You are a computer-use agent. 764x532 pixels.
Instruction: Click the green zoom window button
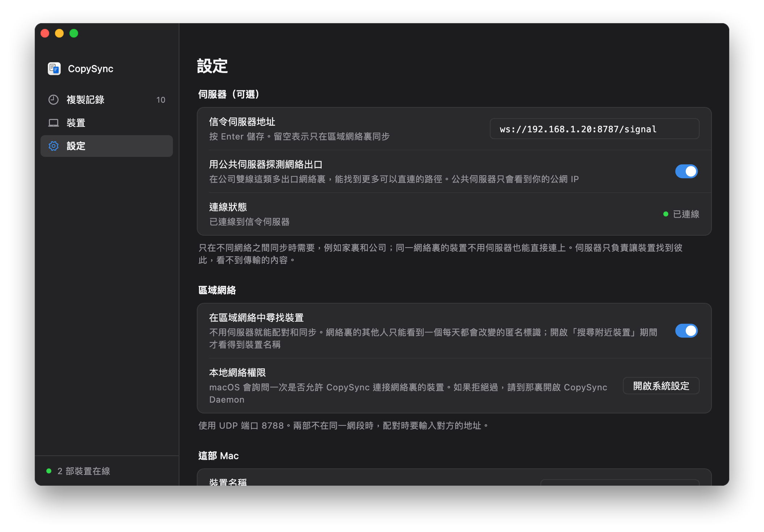click(74, 33)
